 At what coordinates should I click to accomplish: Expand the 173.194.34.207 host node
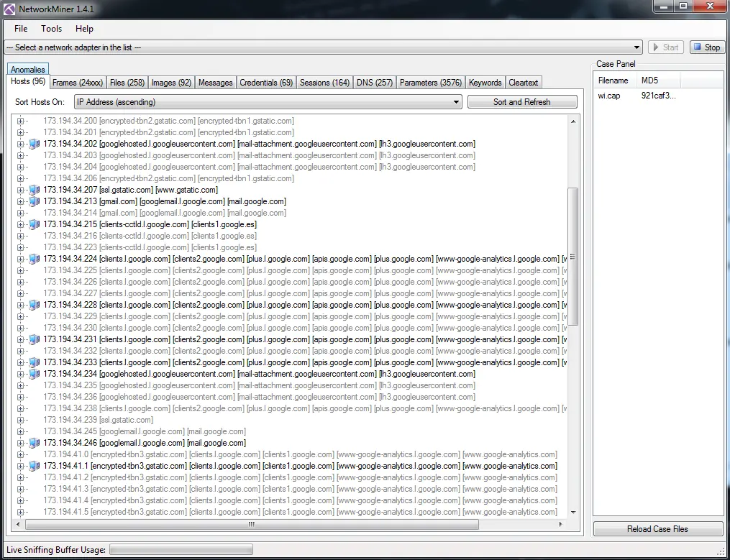(x=20, y=190)
